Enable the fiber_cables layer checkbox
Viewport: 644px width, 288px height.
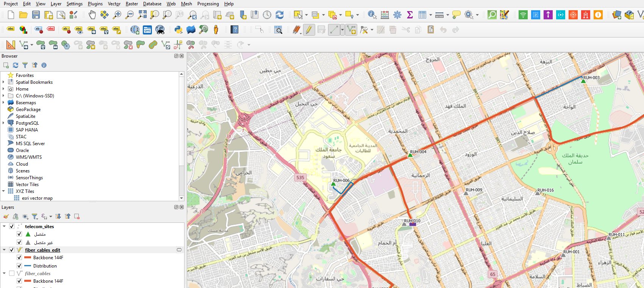12,273
